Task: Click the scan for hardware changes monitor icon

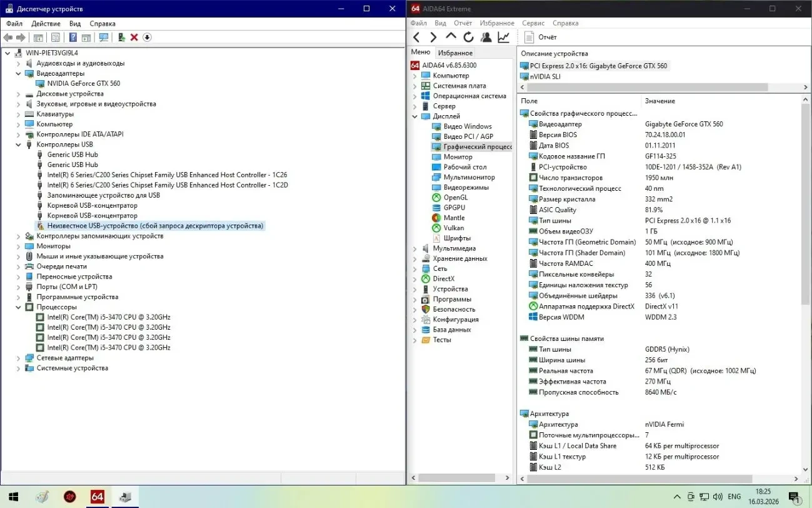Action: coord(104,38)
